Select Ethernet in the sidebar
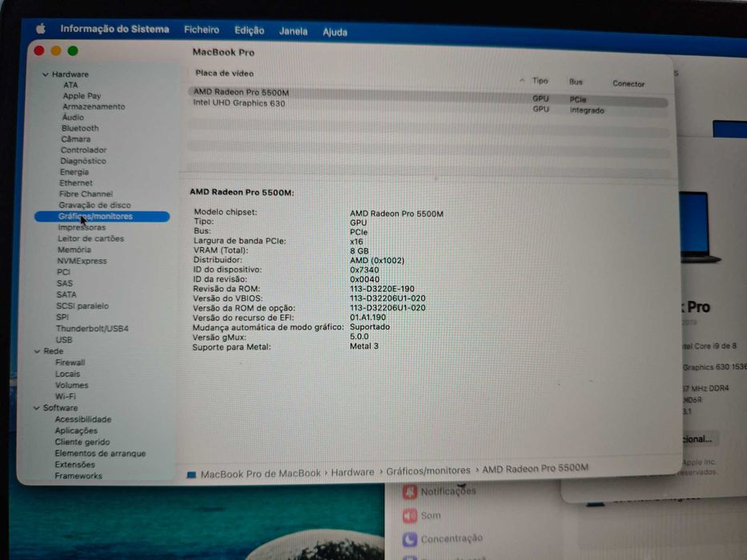 click(76, 183)
